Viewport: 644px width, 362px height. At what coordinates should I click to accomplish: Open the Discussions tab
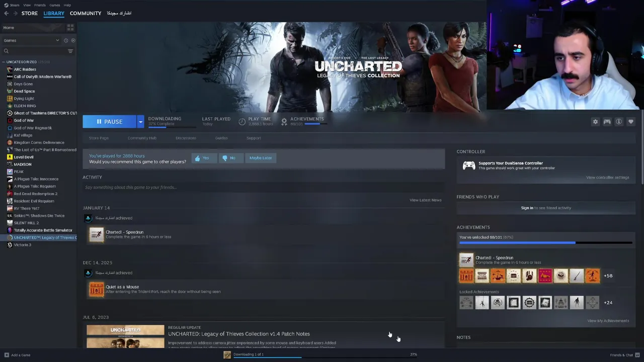186,138
